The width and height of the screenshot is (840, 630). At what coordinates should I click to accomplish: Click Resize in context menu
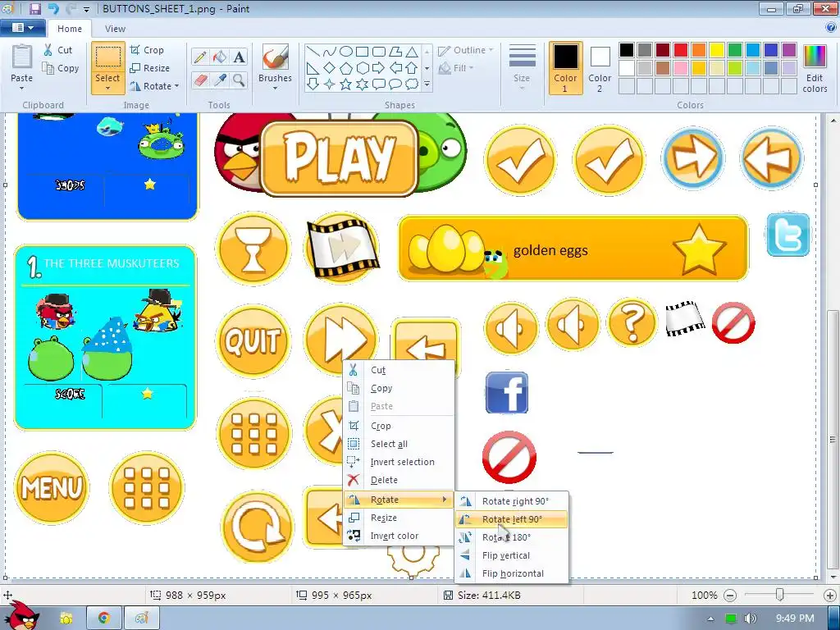[399, 518]
